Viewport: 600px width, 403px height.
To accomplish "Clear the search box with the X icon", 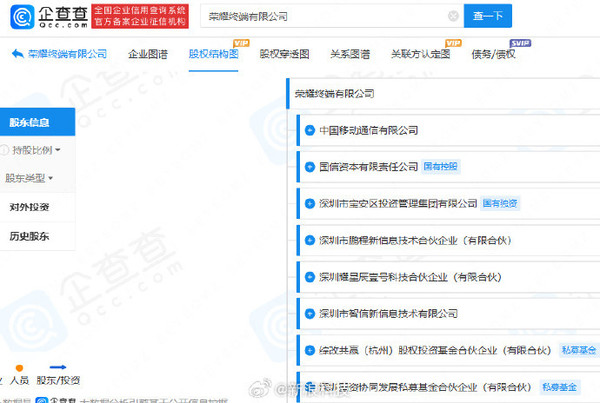I will click(x=453, y=17).
